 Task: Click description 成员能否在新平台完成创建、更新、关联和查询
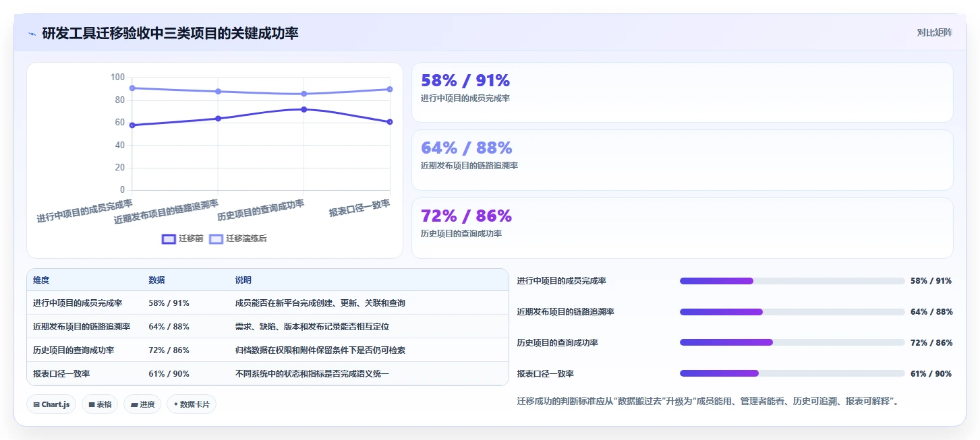pyautogui.click(x=320, y=303)
